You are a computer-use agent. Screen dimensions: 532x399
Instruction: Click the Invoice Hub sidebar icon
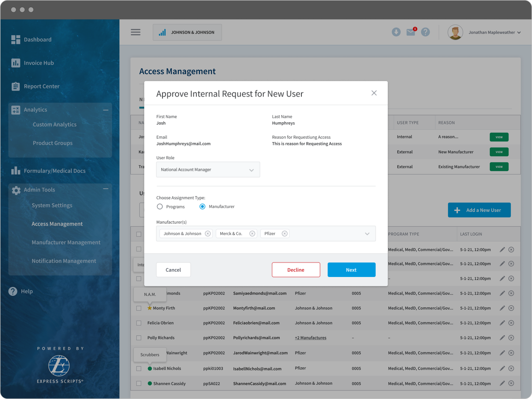pos(16,63)
